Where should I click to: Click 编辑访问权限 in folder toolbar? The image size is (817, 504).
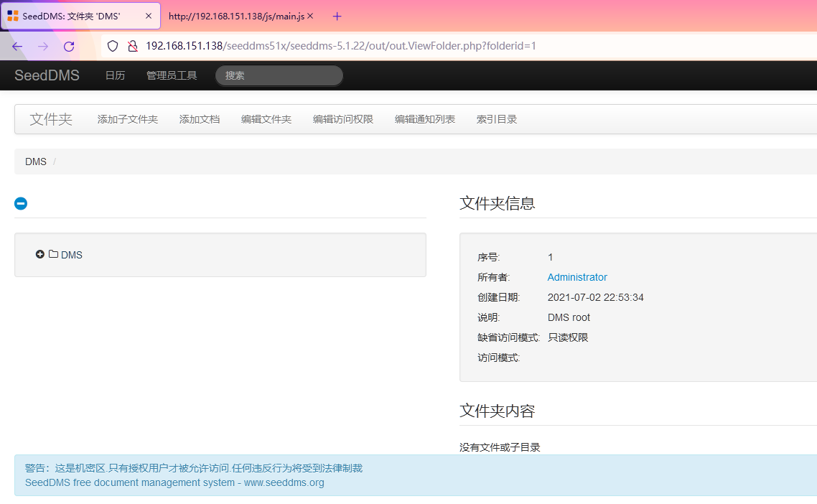[x=343, y=119]
